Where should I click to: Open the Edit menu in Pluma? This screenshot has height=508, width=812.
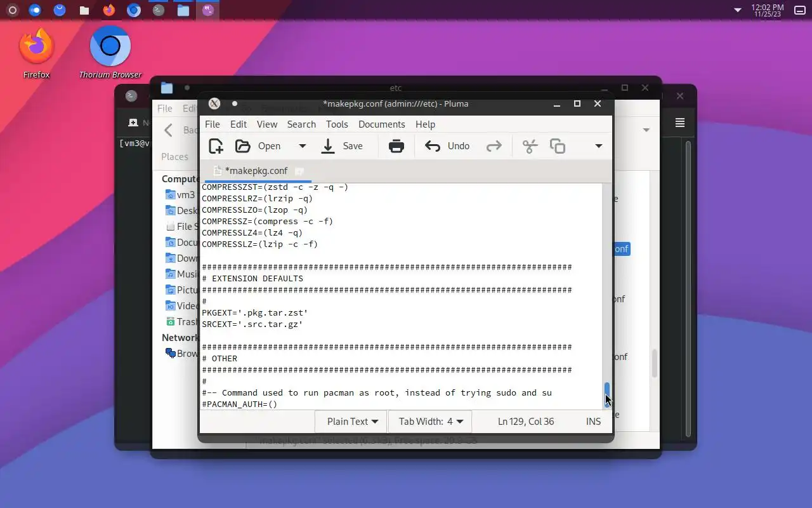pyautogui.click(x=239, y=124)
